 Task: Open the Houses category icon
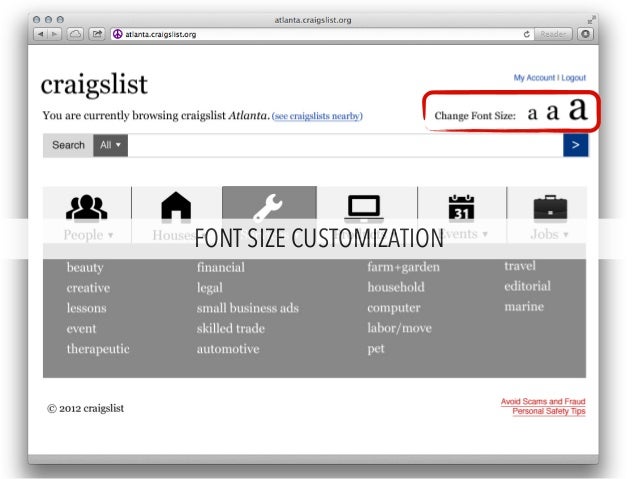click(176, 207)
